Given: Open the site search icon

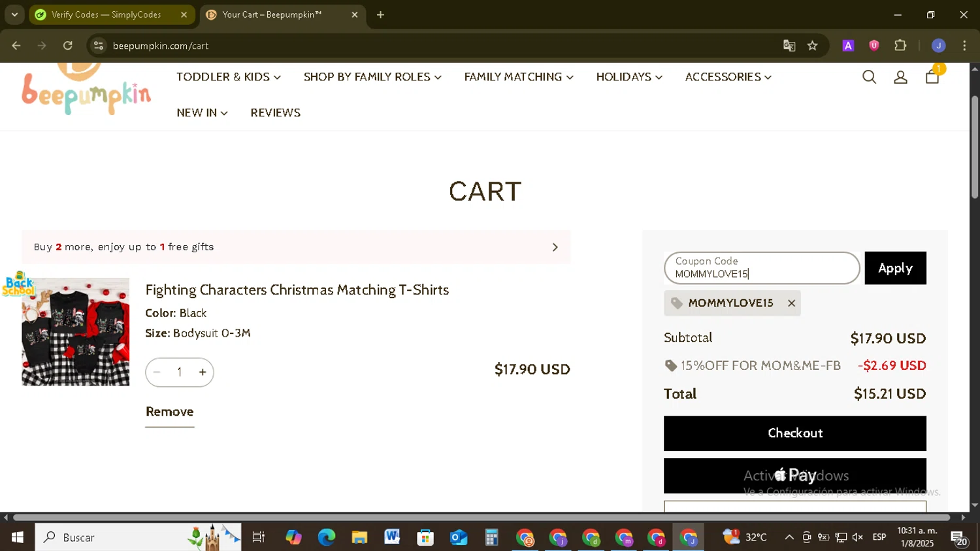Looking at the screenshot, I should click(869, 77).
